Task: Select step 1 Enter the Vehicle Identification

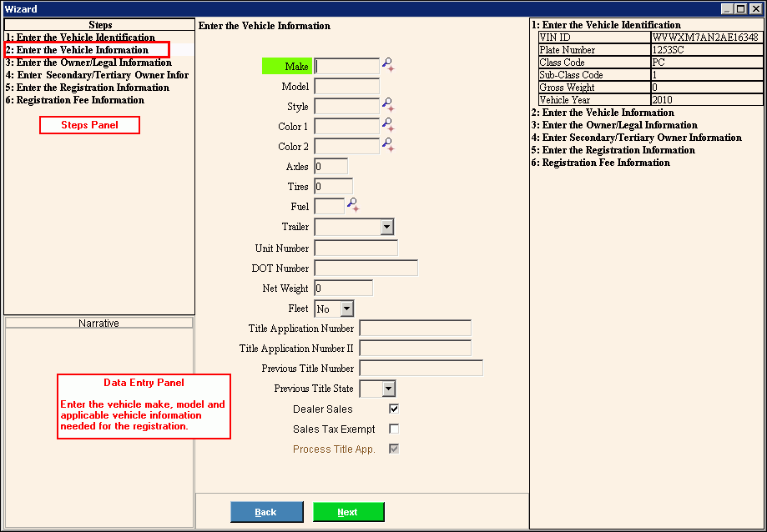Action: coord(80,38)
